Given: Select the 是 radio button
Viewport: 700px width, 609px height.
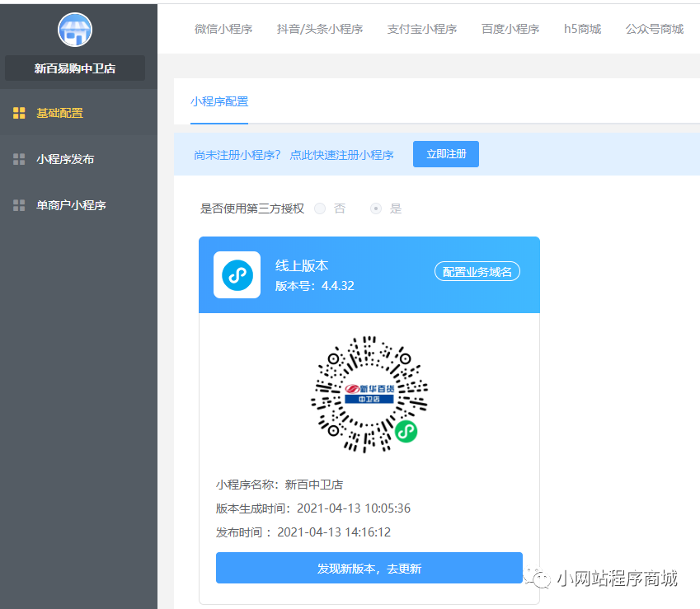Looking at the screenshot, I should pos(376,208).
